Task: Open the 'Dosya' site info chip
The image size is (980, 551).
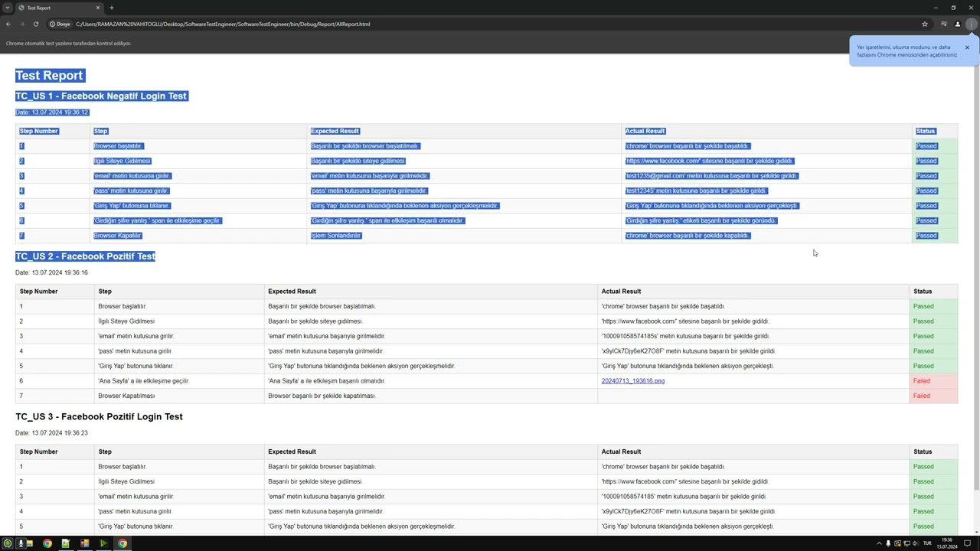Action: click(x=60, y=24)
